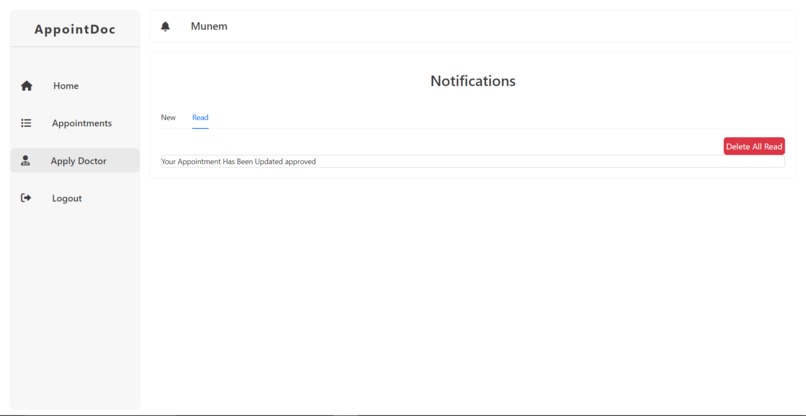806x416 pixels.
Task: Click the Home house icon
Action: 26,86
